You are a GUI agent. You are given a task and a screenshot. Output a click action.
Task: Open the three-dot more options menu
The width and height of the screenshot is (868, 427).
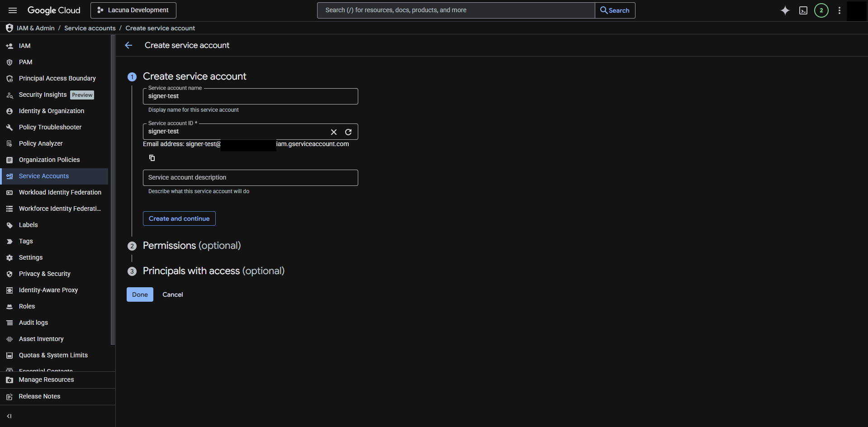coord(840,10)
